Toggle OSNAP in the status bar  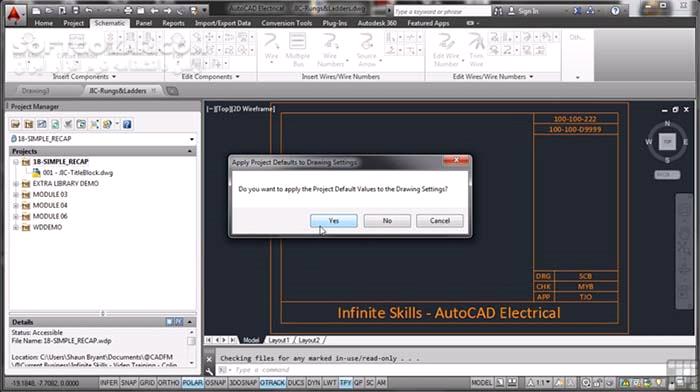click(216, 383)
